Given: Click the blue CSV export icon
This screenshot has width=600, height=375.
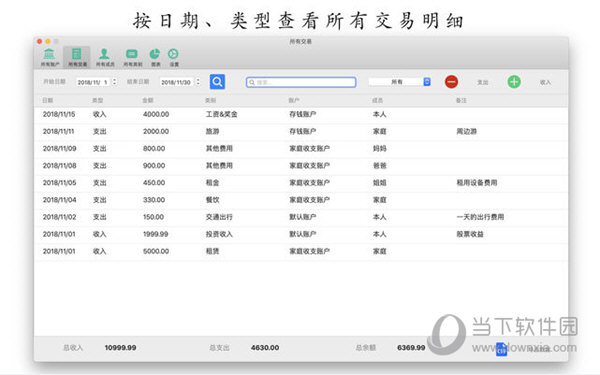Looking at the screenshot, I should click(x=501, y=349).
